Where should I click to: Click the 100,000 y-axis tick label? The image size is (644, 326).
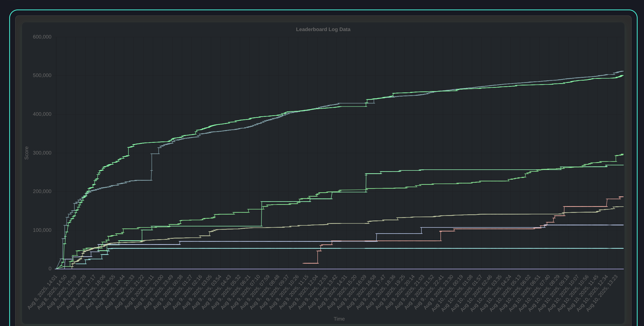tap(42, 230)
